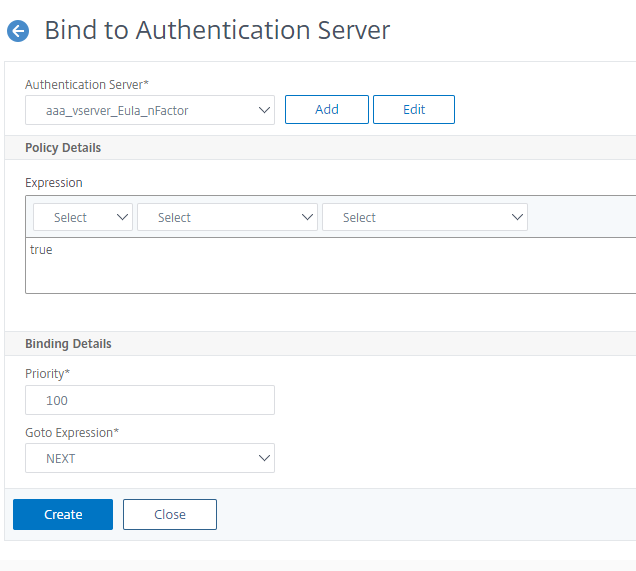Click the blue back arrow icon
636x571 pixels.
pos(18,31)
